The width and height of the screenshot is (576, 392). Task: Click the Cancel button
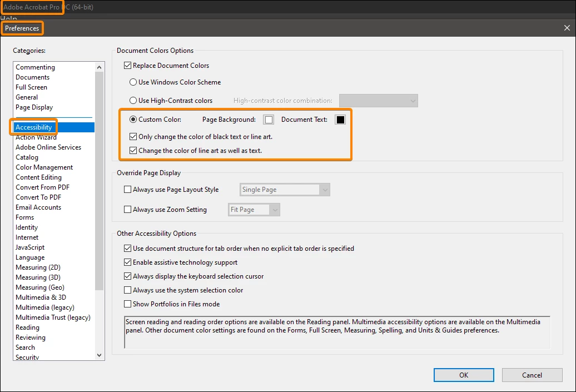532,375
